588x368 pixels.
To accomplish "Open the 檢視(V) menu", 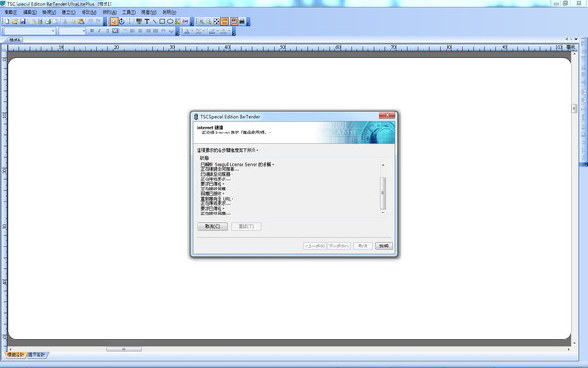I will point(49,12).
